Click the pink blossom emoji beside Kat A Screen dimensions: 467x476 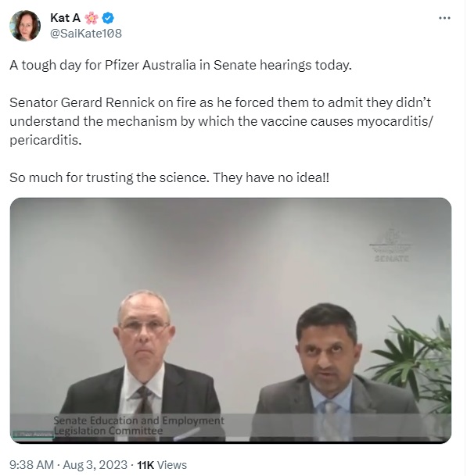click(x=92, y=18)
